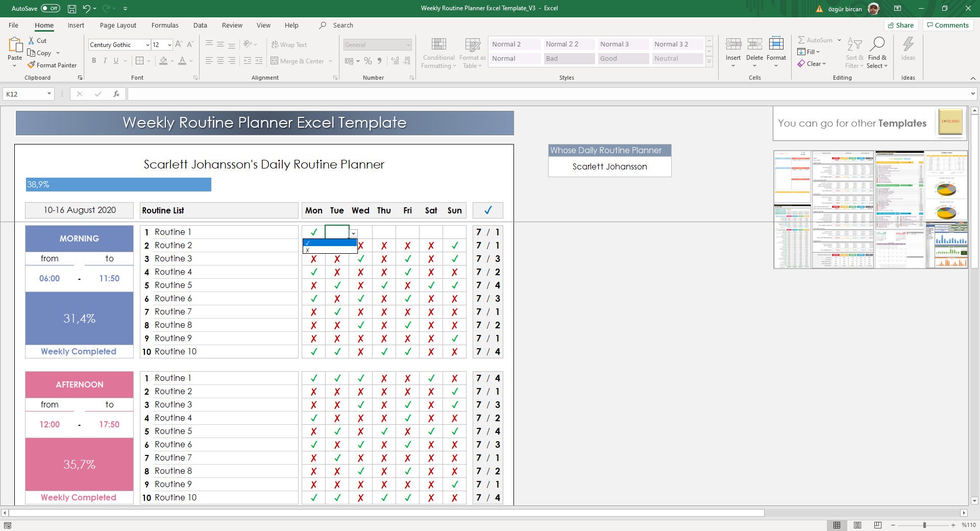Open Conditional Formatting options
The width and height of the screenshot is (980, 531).
(x=438, y=53)
